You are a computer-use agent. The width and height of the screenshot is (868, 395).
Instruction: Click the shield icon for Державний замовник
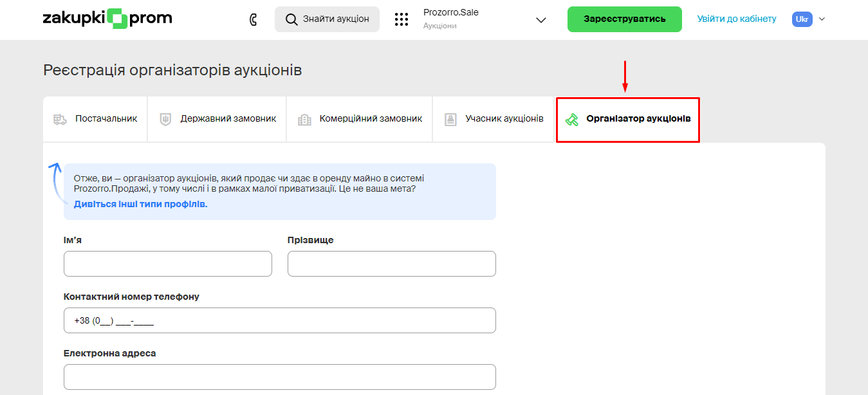pyautogui.click(x=165, y=119)
